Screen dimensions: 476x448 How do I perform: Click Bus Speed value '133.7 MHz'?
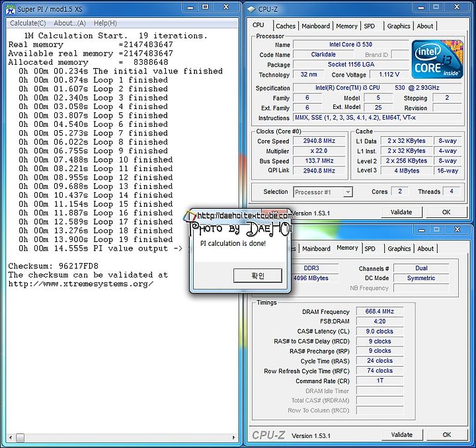(x=319, y=161)
